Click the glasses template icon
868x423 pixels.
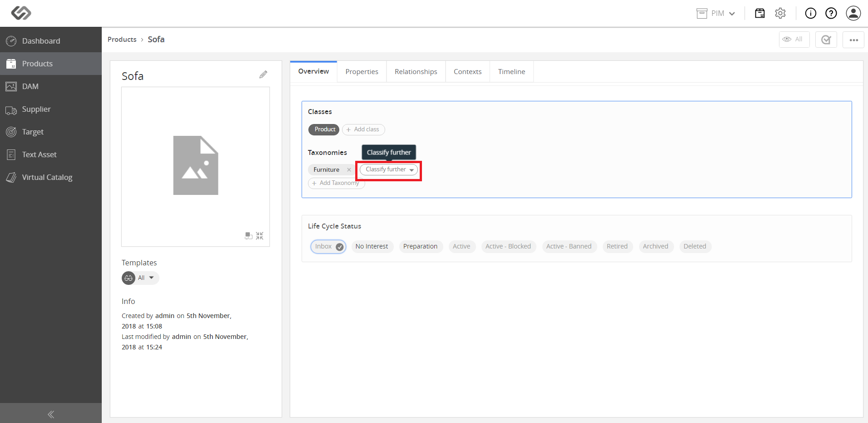click(x=129, y=278)
